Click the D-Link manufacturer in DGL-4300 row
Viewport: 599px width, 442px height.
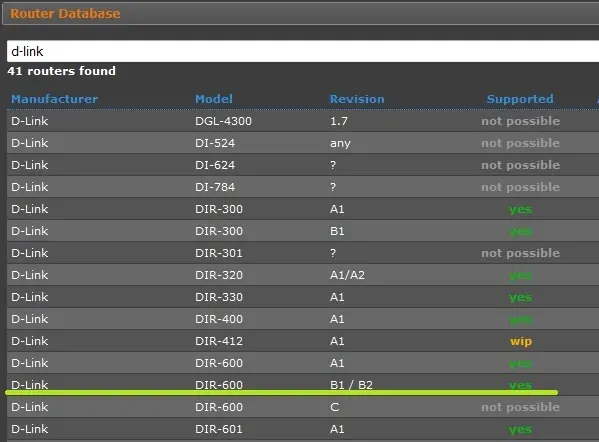pyautogui.click(x=30, y=121)
